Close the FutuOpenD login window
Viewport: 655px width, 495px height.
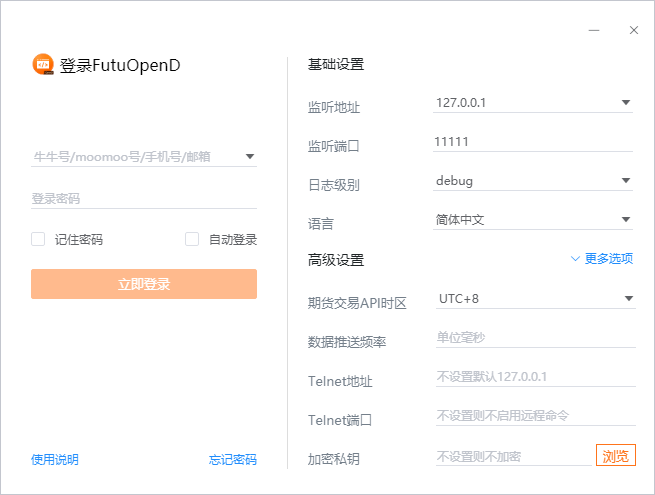click(x=633, y=30)
